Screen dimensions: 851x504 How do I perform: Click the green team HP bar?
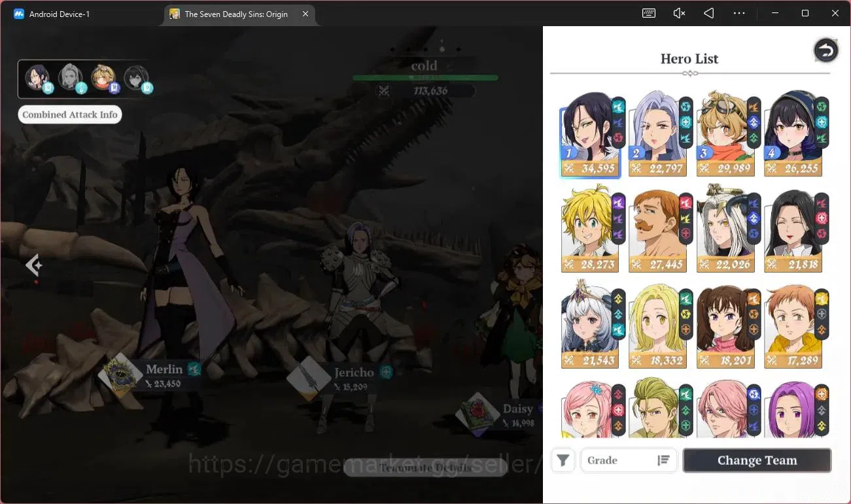tap(425, 78)
